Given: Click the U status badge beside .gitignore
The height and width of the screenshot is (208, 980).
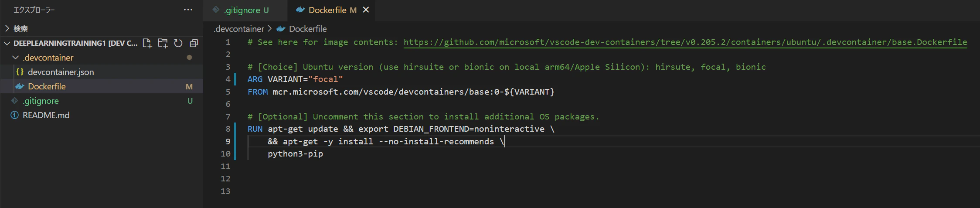Looking at the screenshot, I should tap(190, 101).
